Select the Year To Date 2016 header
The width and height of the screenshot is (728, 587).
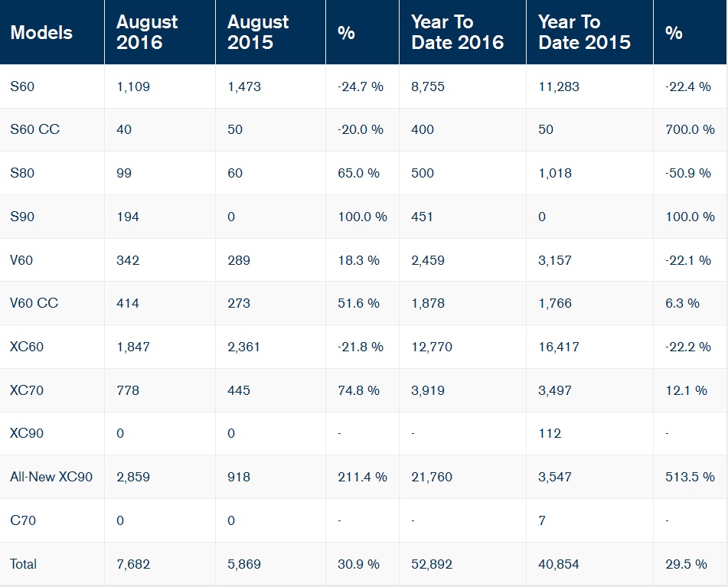coord(457,33)
